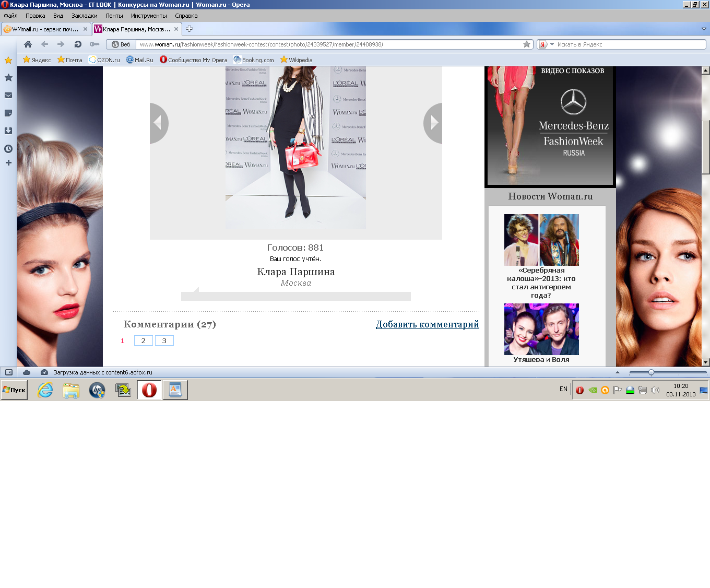Click the Opera taskbar button
This screenshot has height=588, width=710.
pos(149,390)
